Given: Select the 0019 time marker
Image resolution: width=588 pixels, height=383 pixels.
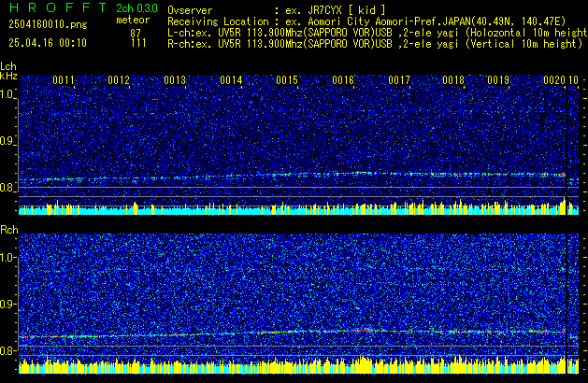Looking at the screenshot, I should point(498,80).
